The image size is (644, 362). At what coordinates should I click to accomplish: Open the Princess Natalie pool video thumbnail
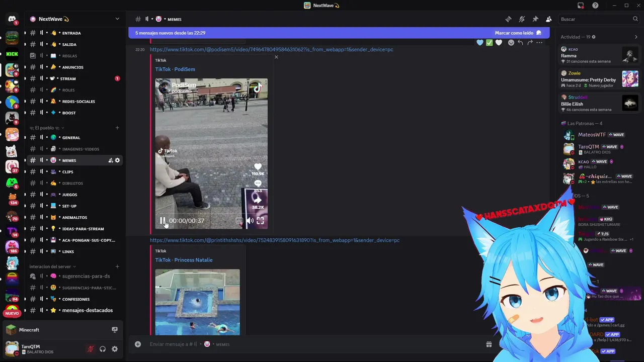point(197,302)
